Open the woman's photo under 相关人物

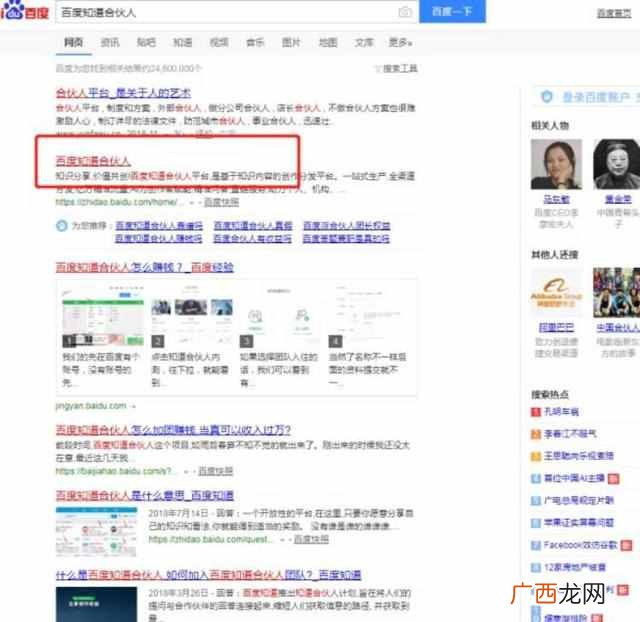(x=556, y=164)
